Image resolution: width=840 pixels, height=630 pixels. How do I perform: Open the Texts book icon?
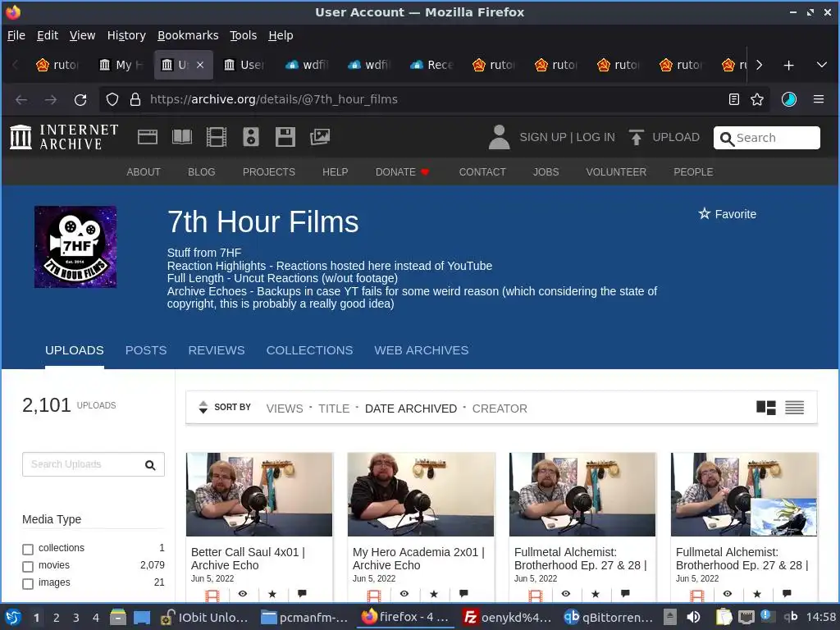182,137
